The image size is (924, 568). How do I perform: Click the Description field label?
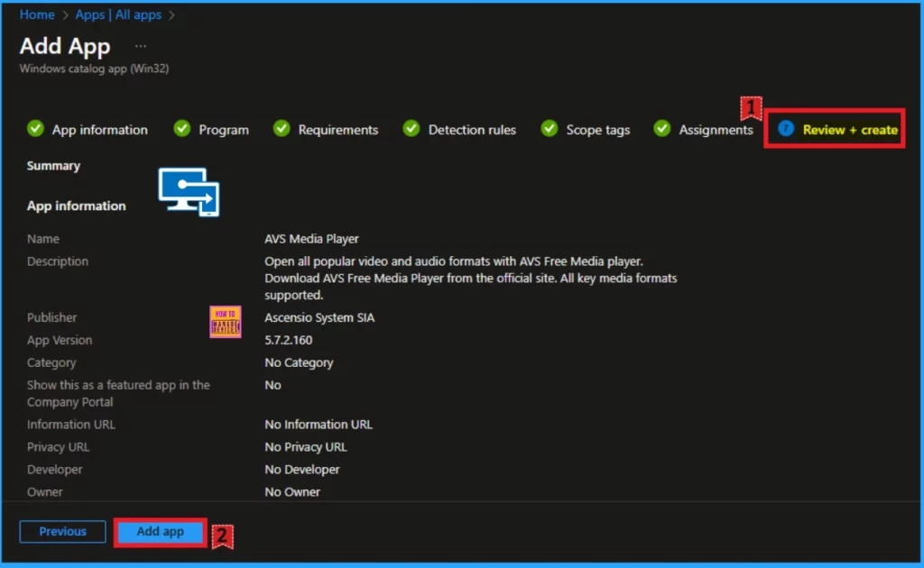(58, 261)
